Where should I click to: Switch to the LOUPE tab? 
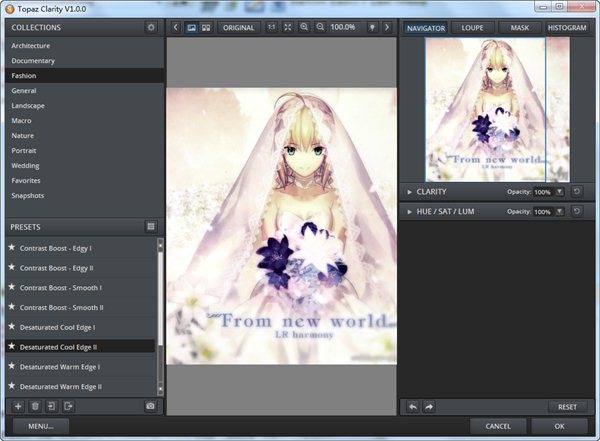[474, 28]
